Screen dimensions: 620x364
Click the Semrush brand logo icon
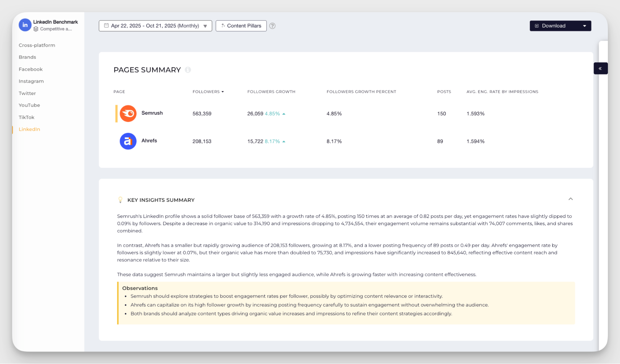pos(128,113)
